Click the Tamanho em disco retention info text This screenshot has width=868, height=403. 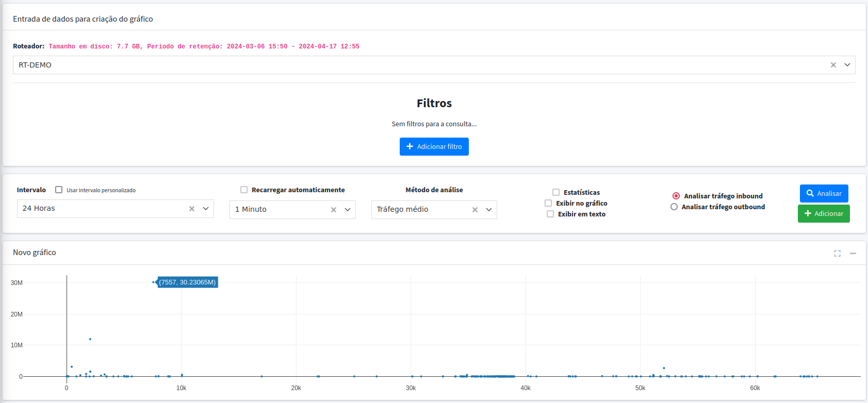[x=204, y=46]
